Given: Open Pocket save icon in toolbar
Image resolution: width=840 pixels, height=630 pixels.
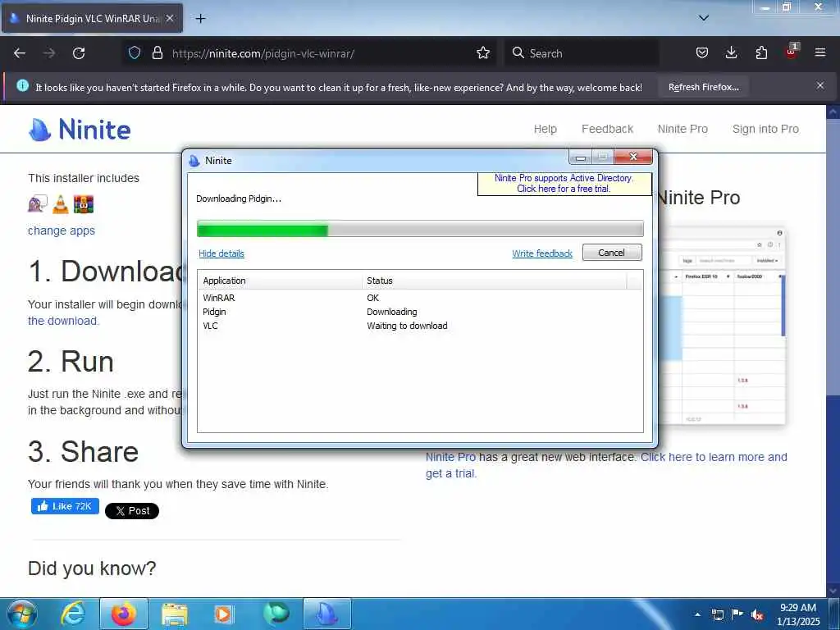Looking at the screenshot, I should [x=702, y=52].
